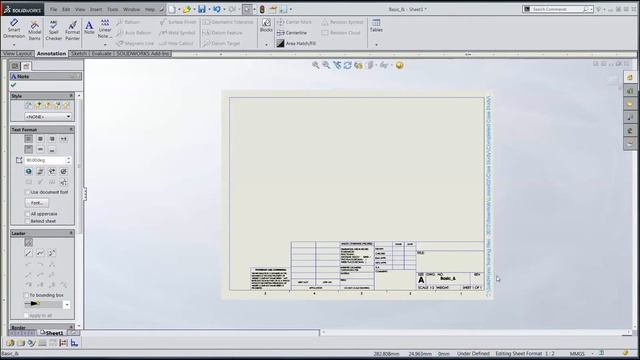Click the Font... button
The image size is (640, 360).
(37, 203)
